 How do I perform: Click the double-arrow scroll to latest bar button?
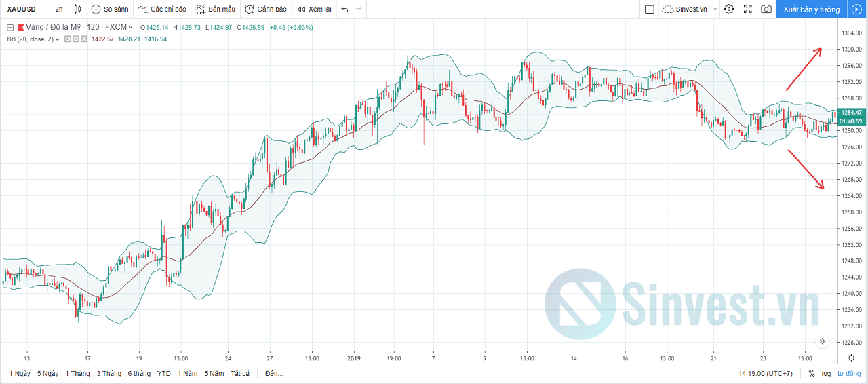click(823, 341)
